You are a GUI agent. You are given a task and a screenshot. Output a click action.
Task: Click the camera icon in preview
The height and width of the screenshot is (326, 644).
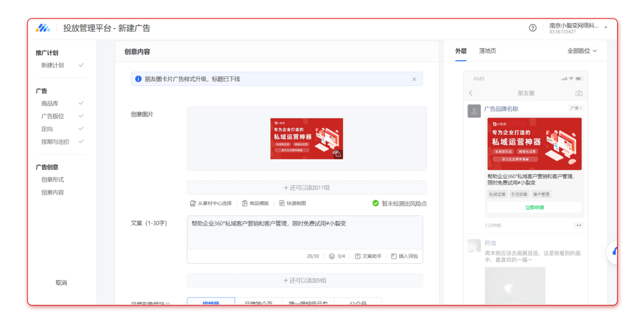coord(578,93)
